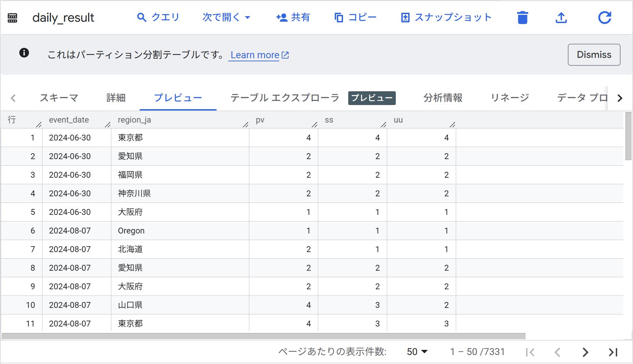
Task: Click the 共有 share button
Action: (x=293, y=17)
